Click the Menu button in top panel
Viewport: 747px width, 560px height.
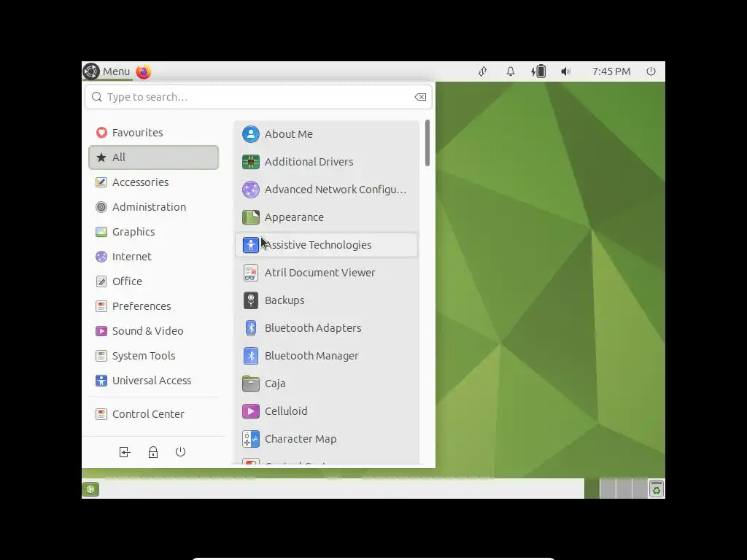[107, 71]
